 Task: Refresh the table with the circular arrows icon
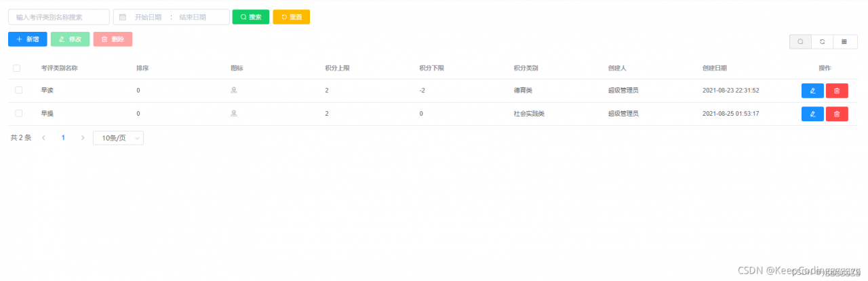click(822, 41)
